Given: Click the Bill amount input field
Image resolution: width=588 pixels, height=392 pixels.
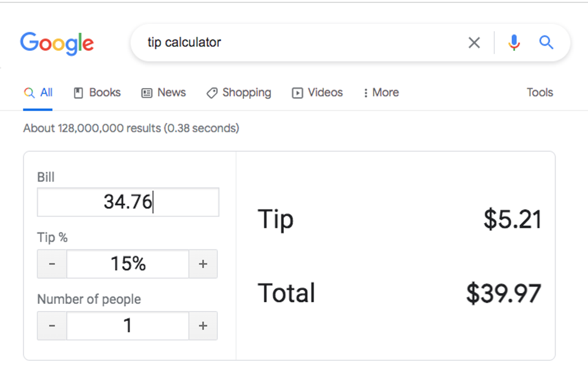Looking at the screenshot, I should click(128, 202).
